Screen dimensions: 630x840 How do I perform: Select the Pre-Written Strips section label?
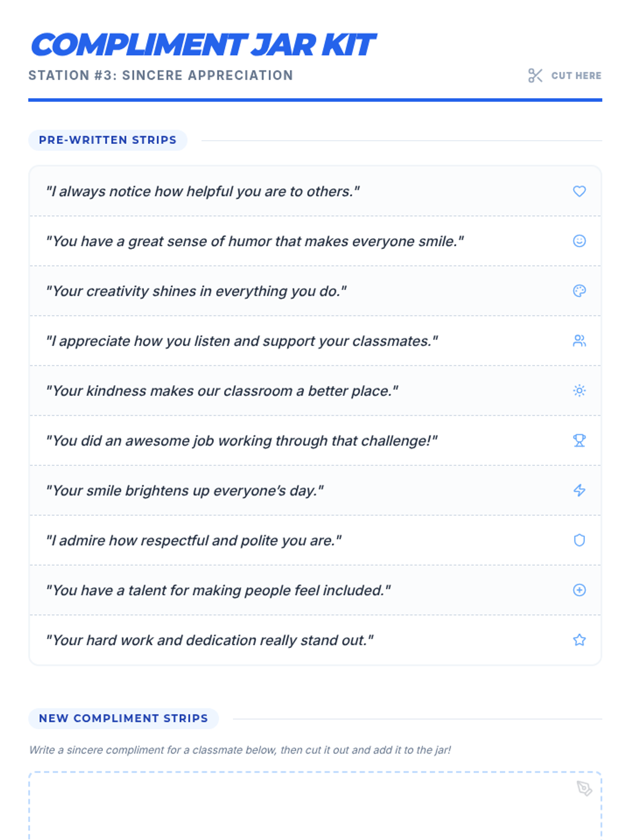[108, 140]
